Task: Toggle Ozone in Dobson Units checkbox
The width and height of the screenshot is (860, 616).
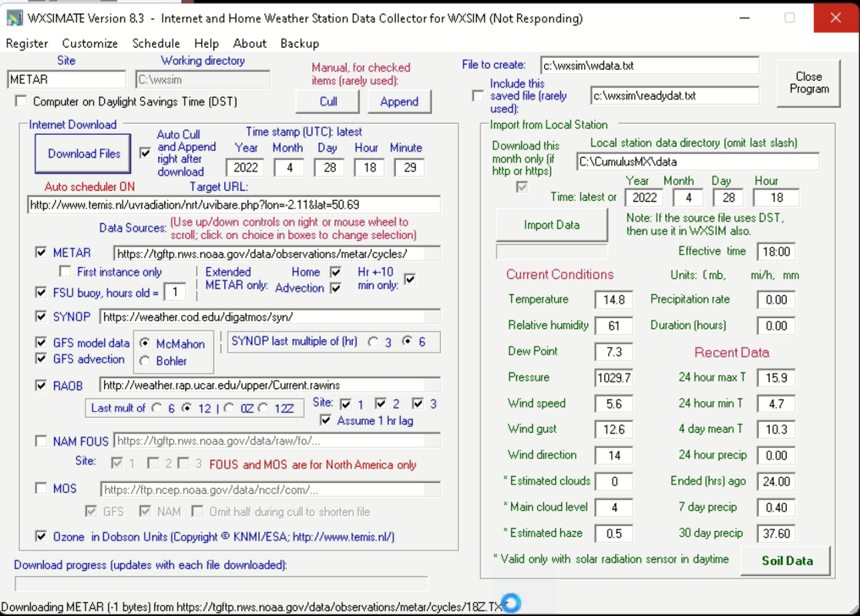Action: (x=41, y=536)
